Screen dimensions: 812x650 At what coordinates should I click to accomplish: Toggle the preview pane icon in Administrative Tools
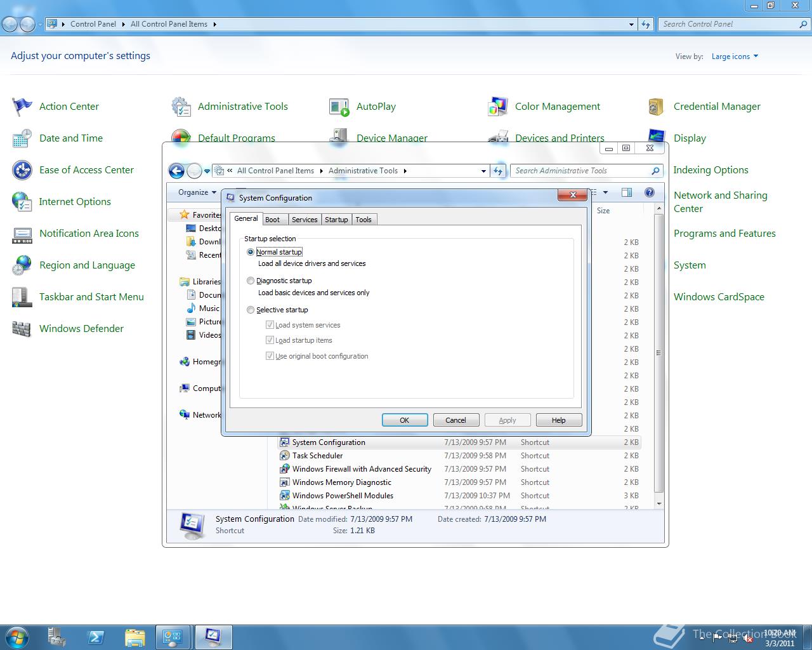[627, 192]
